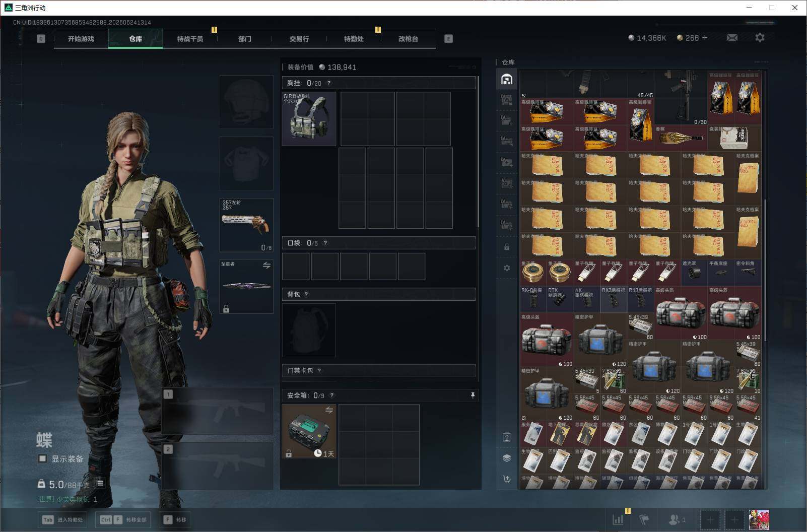This screenshot has height=532, width=807.
Task: Open the 特战干员 tab
Action: 190,39
